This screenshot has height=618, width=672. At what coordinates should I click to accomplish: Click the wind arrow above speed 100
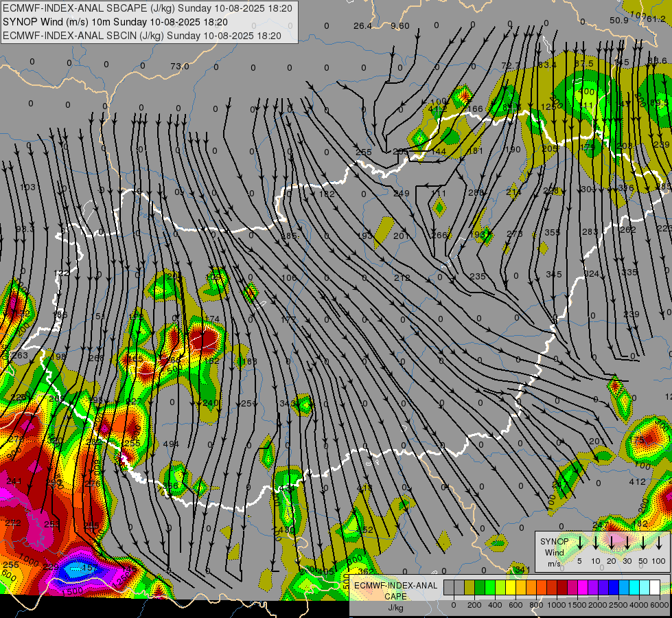click(x=659, y=542)
